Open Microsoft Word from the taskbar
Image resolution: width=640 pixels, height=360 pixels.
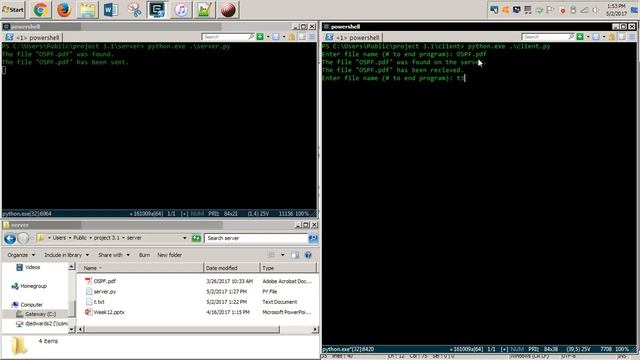pos(111,9)
